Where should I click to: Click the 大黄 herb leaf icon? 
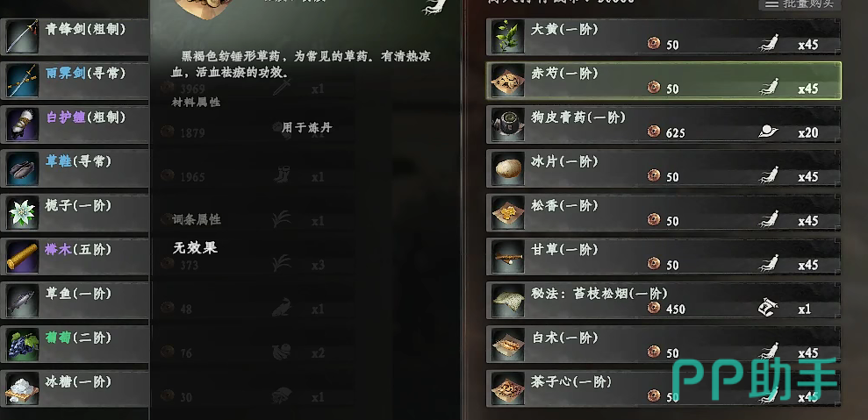(507, 37)
